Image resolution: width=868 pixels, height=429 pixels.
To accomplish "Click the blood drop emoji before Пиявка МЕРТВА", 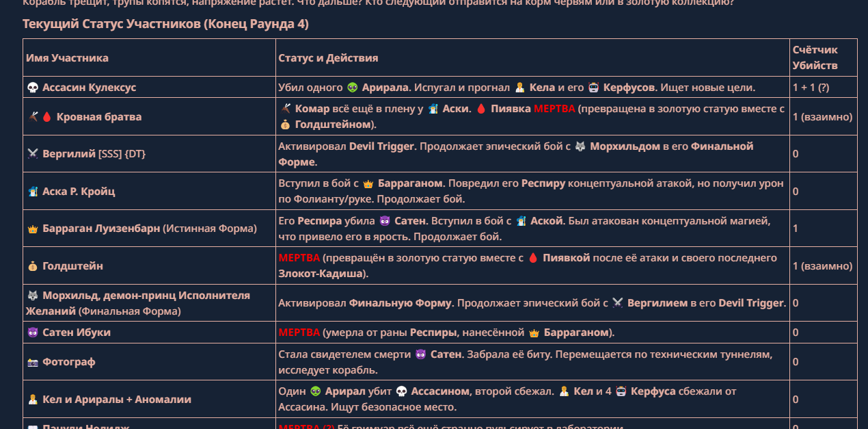I will [x=480, y=109].
